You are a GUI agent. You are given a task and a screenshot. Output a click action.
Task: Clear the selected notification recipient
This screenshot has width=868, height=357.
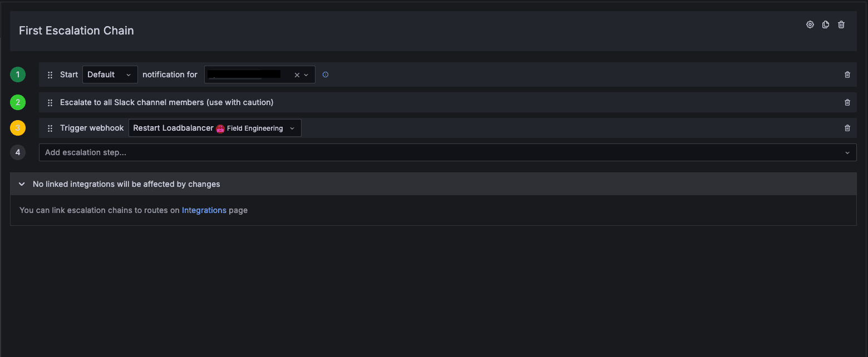tap(297, 75)
